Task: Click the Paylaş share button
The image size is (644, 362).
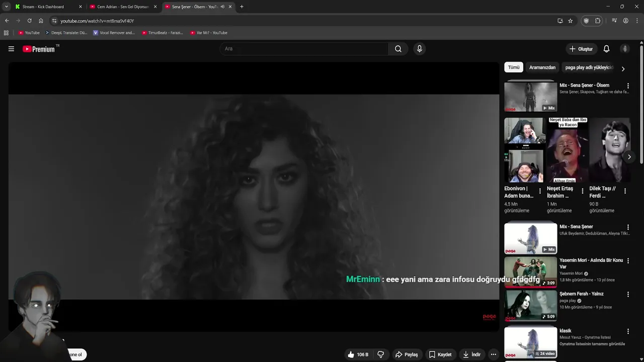Action: pos(407,354)
